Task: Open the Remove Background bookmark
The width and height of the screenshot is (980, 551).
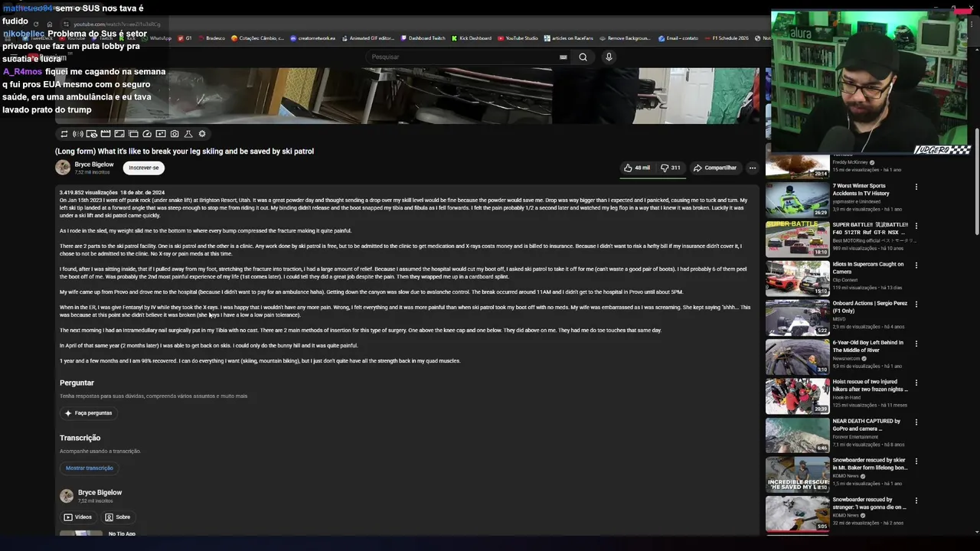Action: point(625,38)
